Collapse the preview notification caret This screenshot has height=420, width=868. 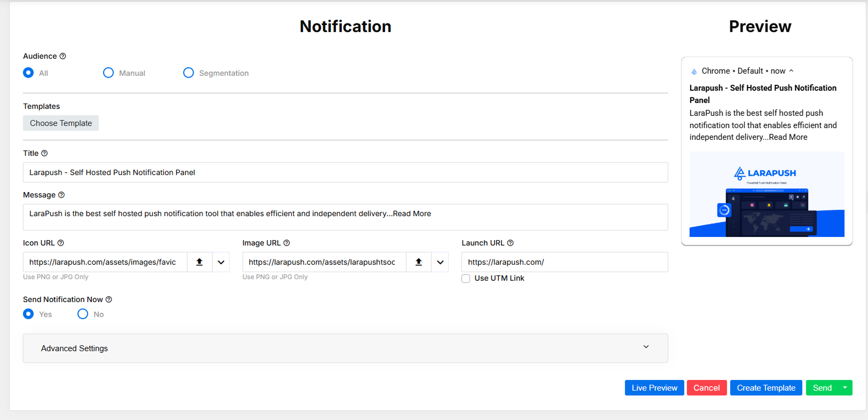point(792,71)
